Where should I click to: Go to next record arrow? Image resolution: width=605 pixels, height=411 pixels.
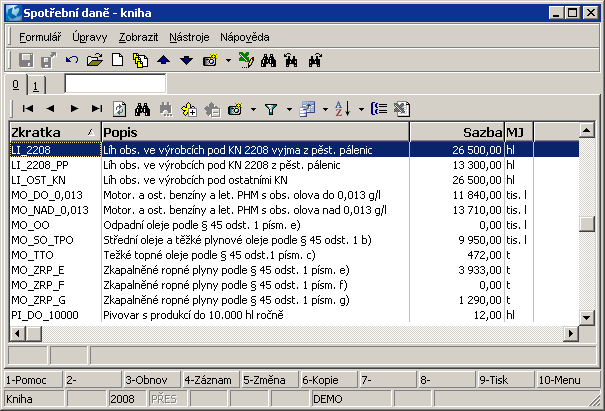point(74,109)
